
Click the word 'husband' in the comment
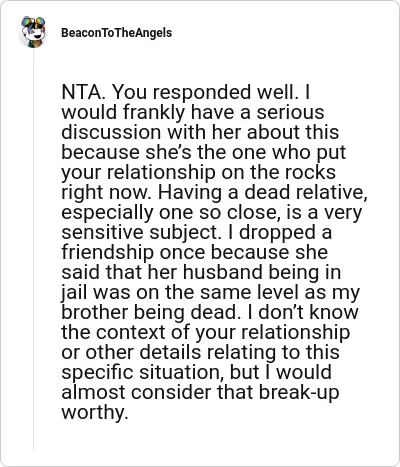[x=223, y=272]
